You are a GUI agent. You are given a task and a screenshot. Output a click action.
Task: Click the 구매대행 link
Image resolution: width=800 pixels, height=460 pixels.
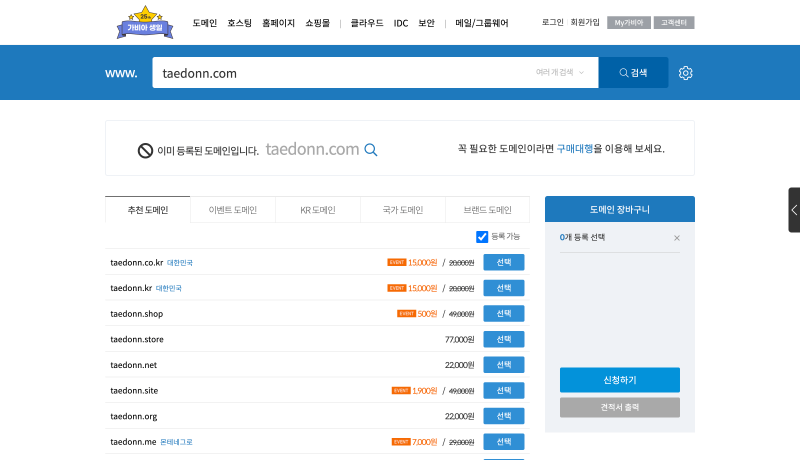point(574,148)
